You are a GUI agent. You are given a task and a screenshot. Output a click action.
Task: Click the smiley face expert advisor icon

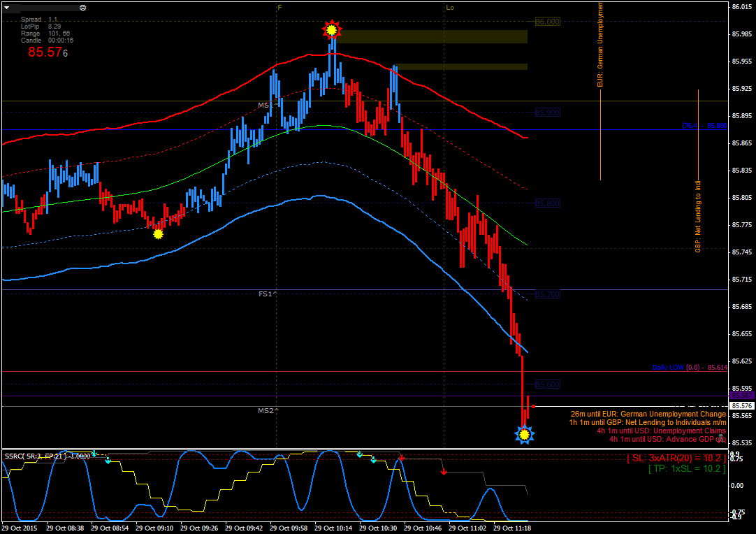pyautogui.click(x=83, y=8)
